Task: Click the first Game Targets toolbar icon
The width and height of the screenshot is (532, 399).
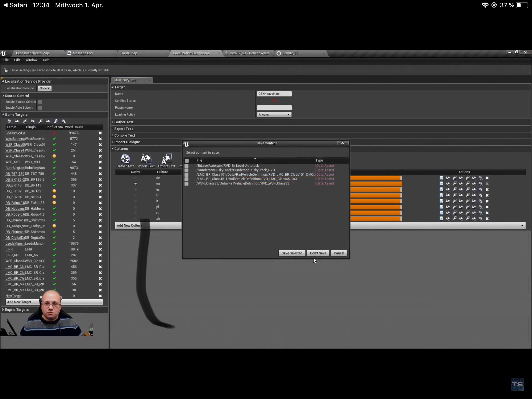Action: tap(9, 121)
